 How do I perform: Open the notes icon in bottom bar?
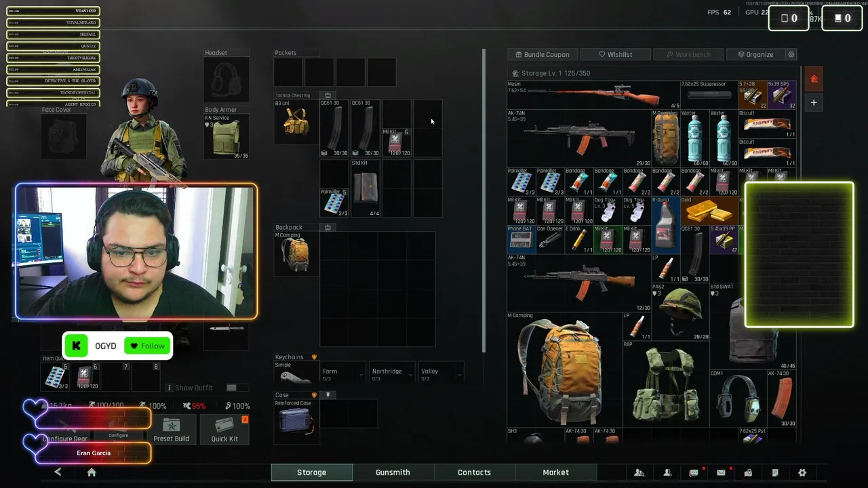[x=775, y=472]
